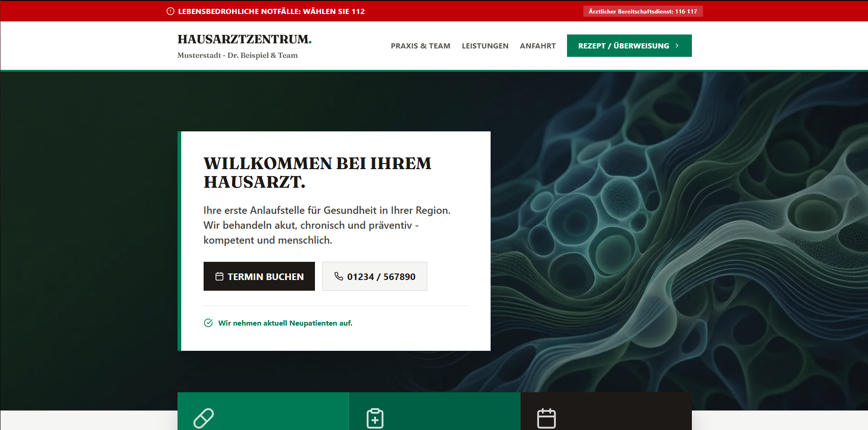The image size is (868, 430).
Task: Call the practice via the 01234 / 567890 button
Action: coord(375,276)
